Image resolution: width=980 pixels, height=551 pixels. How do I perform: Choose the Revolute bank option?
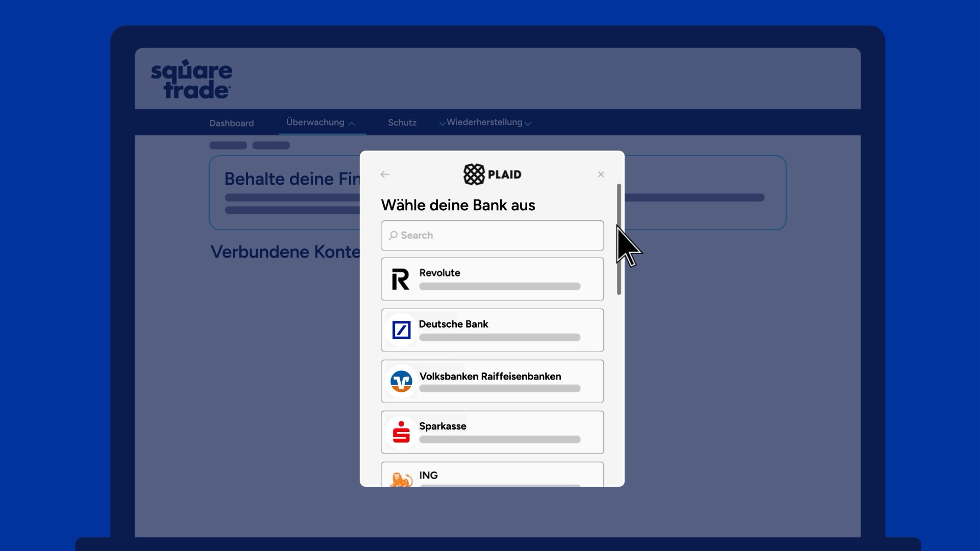[492, 279]
